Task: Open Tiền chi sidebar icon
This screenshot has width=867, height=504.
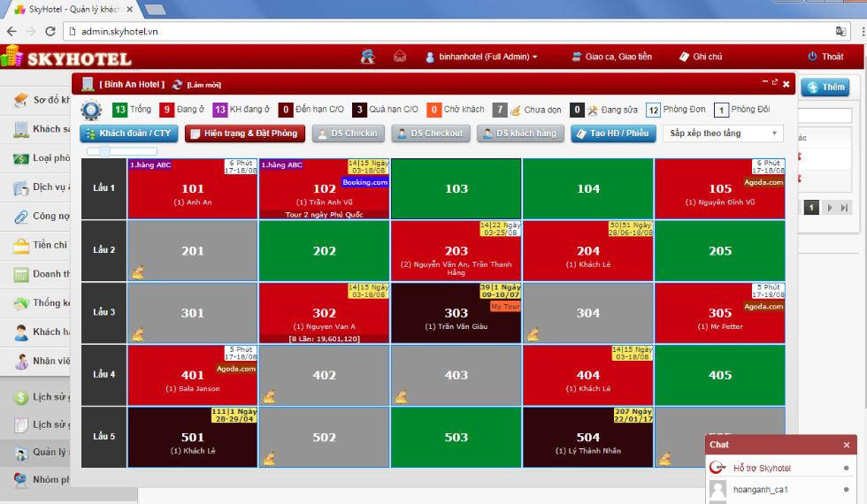Action: click(x=21, y=246)
